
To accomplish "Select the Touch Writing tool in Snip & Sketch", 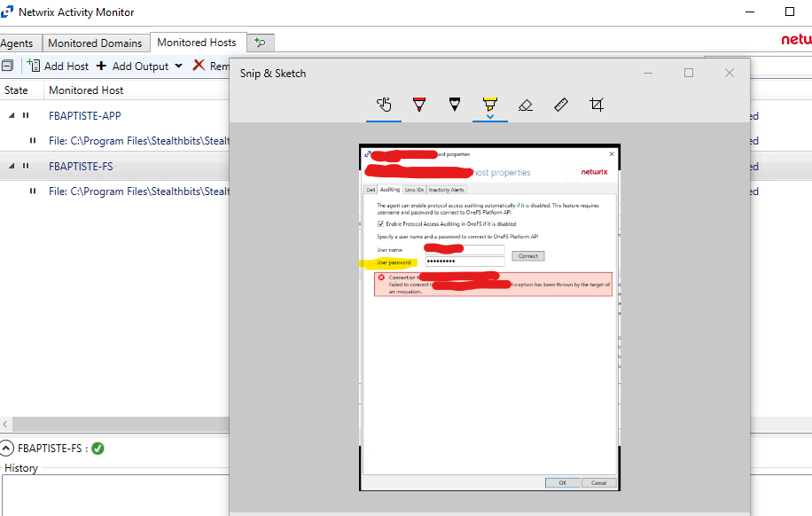I will [383, 104].
